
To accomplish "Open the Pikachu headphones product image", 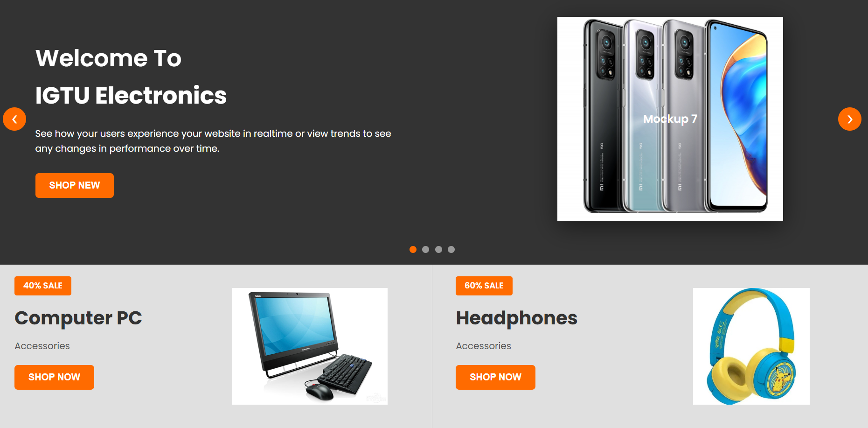I will click(751, 346).
